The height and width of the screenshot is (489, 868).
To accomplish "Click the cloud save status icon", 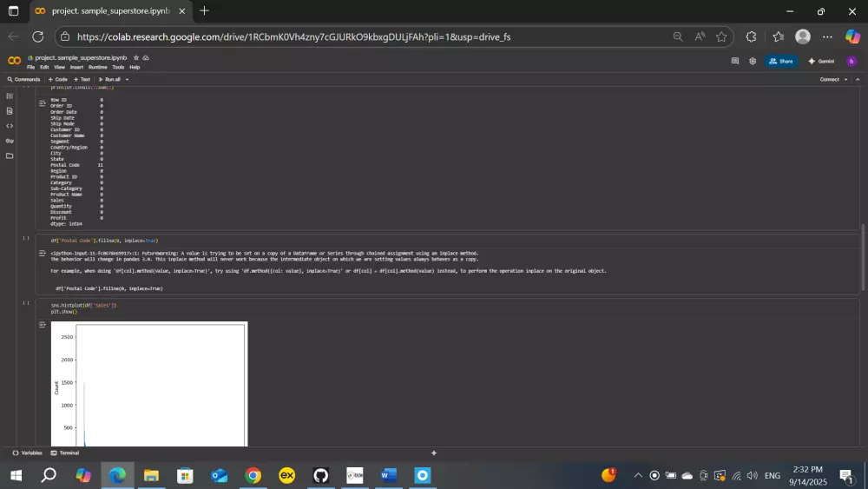I will [146, 57].
